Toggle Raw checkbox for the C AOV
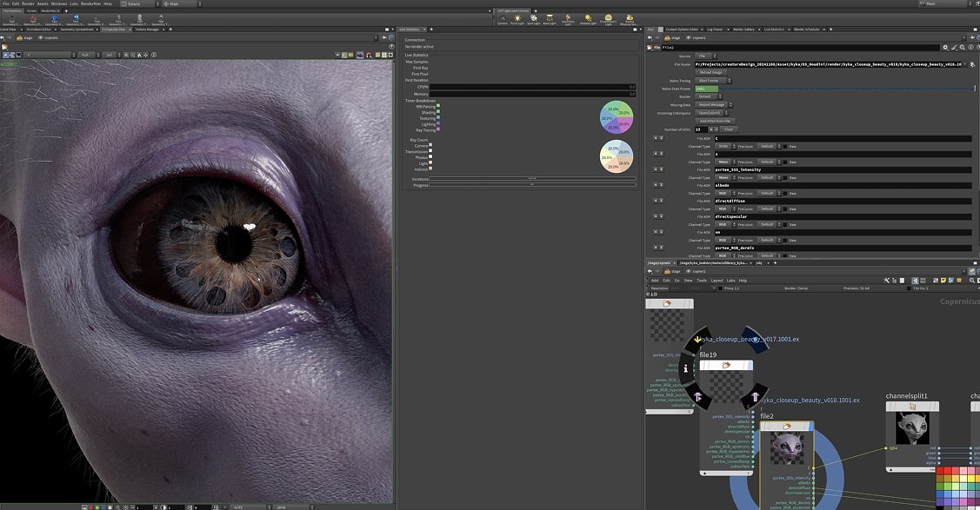980x510 pixels. point(785,146)
